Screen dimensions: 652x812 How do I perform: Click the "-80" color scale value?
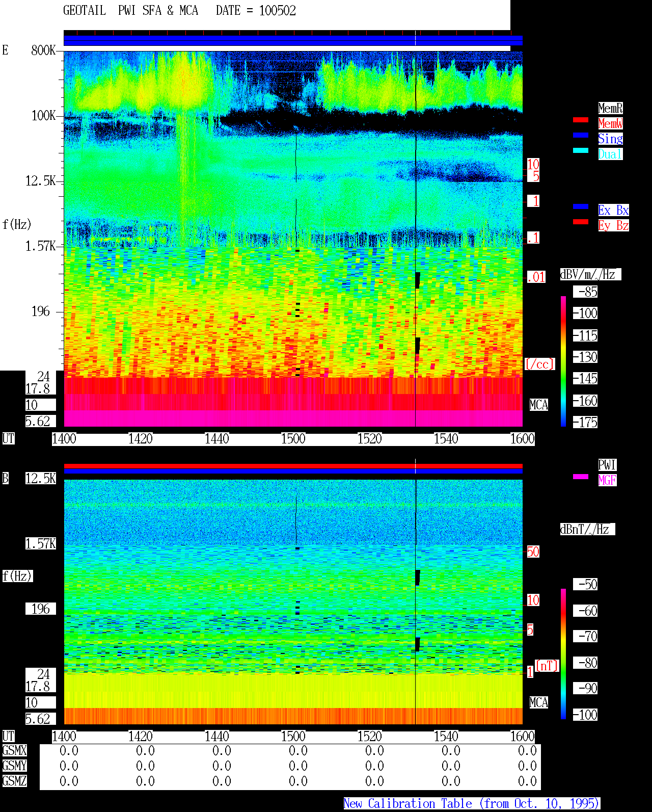click(x=585, y=663)
